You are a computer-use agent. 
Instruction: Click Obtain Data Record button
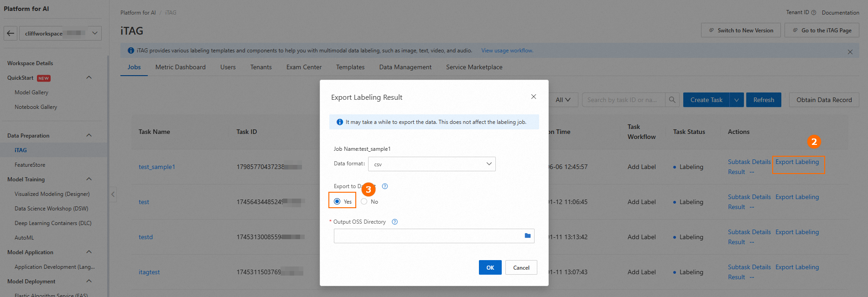point(824,100)
